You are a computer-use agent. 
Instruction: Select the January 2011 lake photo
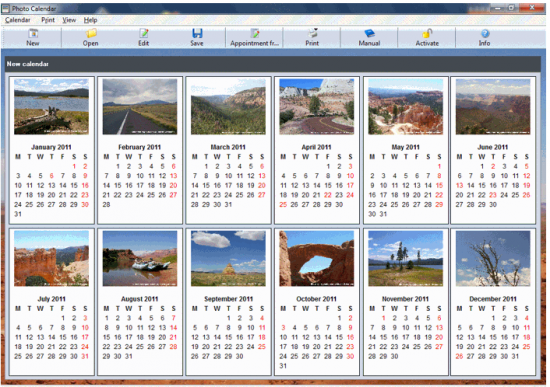51,106
